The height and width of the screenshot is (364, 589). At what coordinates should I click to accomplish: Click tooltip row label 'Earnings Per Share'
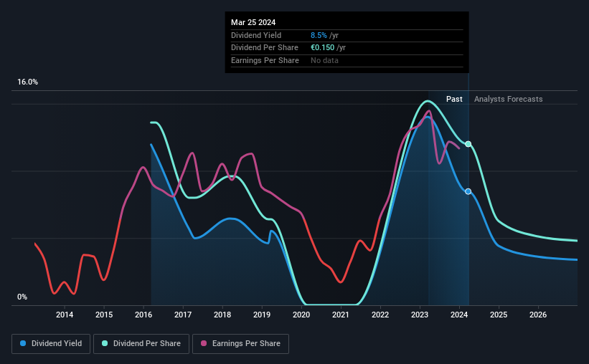tap(265, 60)
